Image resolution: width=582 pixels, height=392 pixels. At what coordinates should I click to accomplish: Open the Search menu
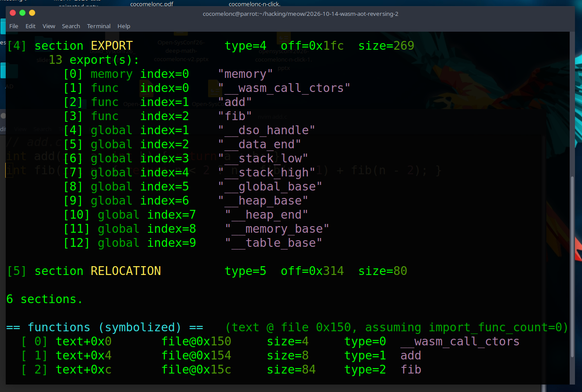pos(71,26)
